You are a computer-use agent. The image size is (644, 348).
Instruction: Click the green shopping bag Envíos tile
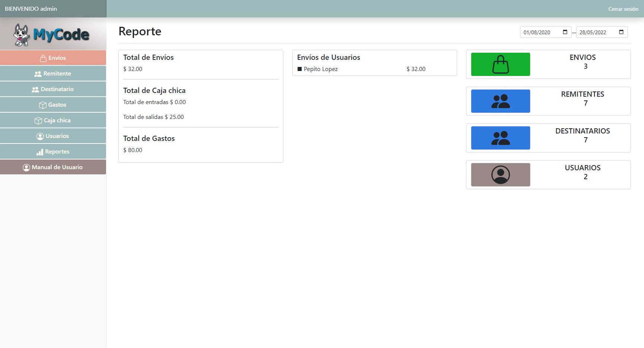click(x=500, y=64)
